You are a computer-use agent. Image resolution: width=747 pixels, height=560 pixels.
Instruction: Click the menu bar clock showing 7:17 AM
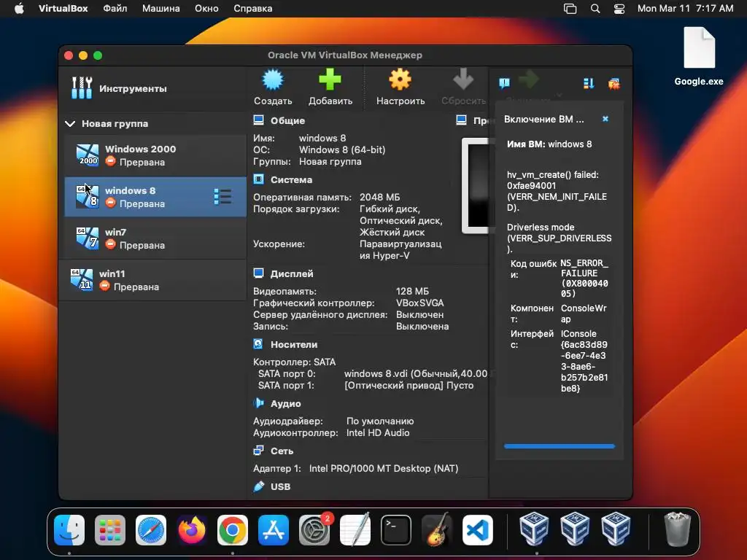[x=685, y=9]
